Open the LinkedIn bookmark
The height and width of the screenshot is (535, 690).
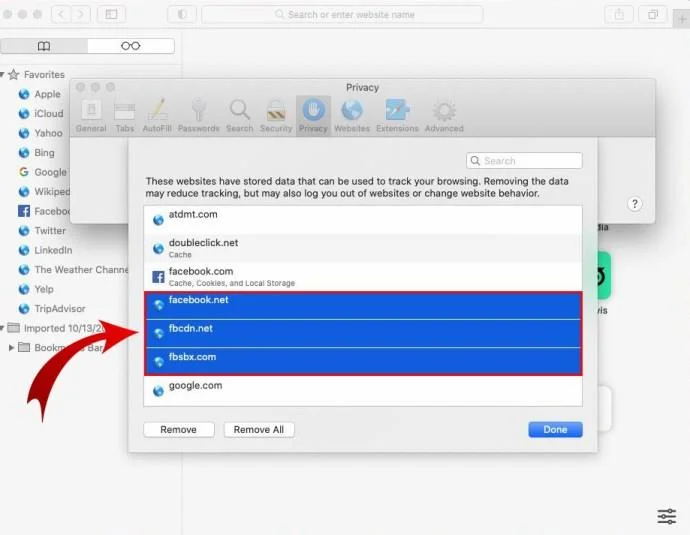(45, 250)
